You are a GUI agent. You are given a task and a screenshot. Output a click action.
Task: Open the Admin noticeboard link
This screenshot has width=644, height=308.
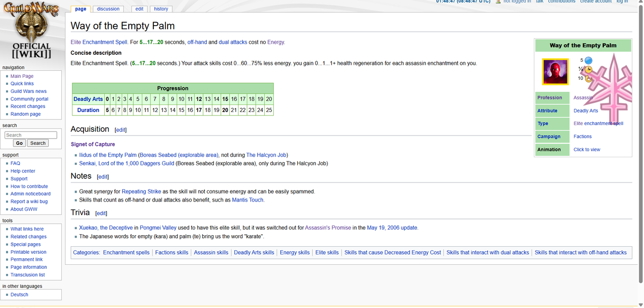(31, 194)
